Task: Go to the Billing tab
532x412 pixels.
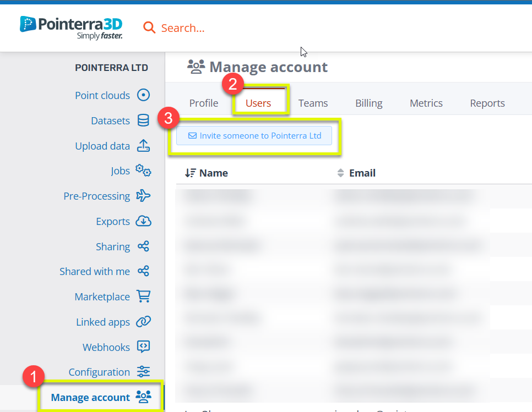Action: coord(369,103)
